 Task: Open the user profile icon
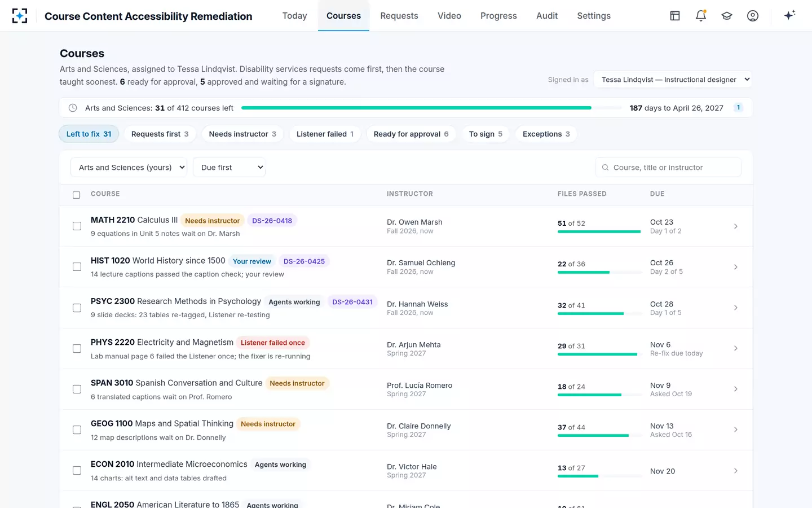753,16
